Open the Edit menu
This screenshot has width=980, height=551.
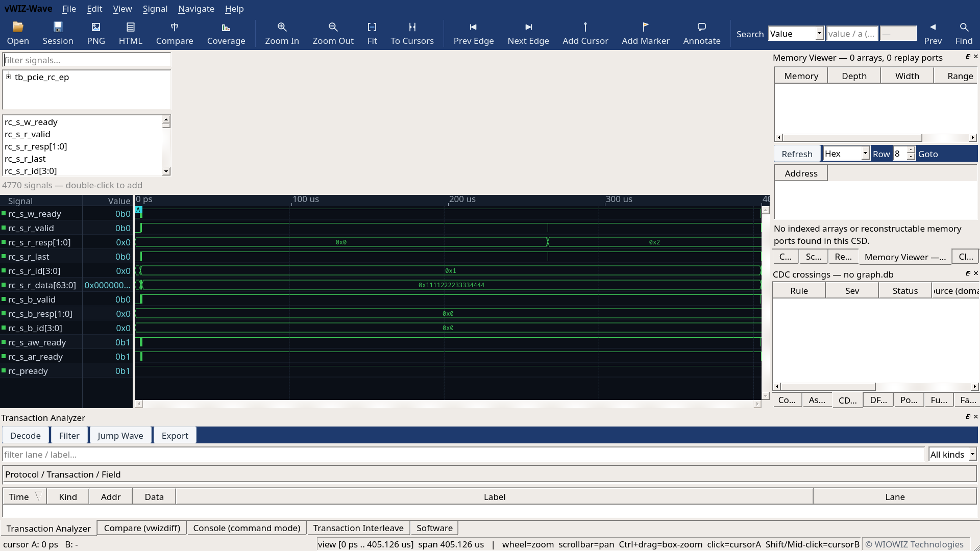point(94,9)
